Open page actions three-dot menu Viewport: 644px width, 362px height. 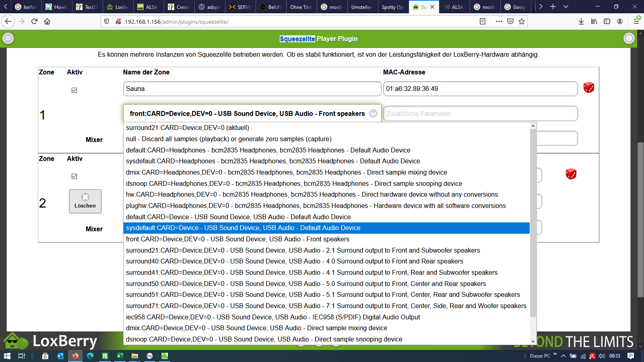pos(499,21)
